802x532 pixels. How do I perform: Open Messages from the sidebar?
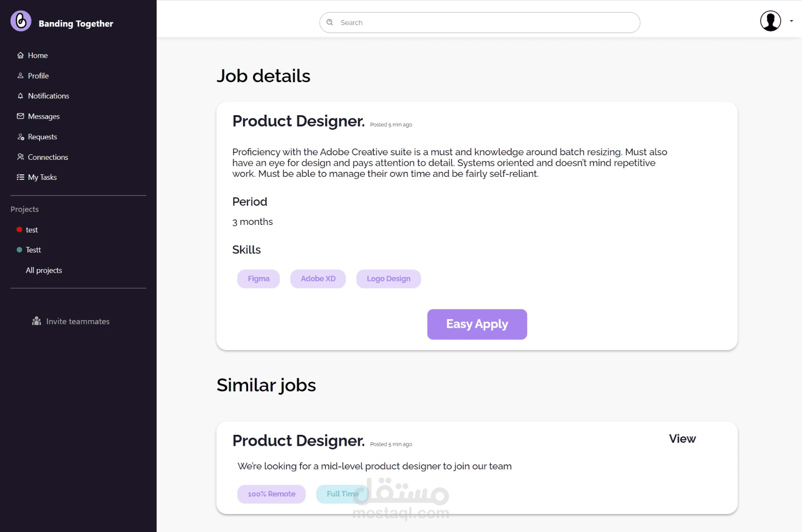point(44,116)
